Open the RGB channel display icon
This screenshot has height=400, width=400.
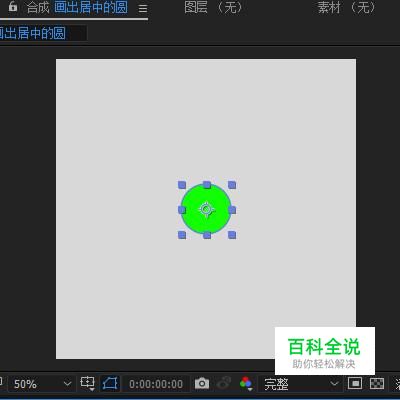(x=246, y=384)
